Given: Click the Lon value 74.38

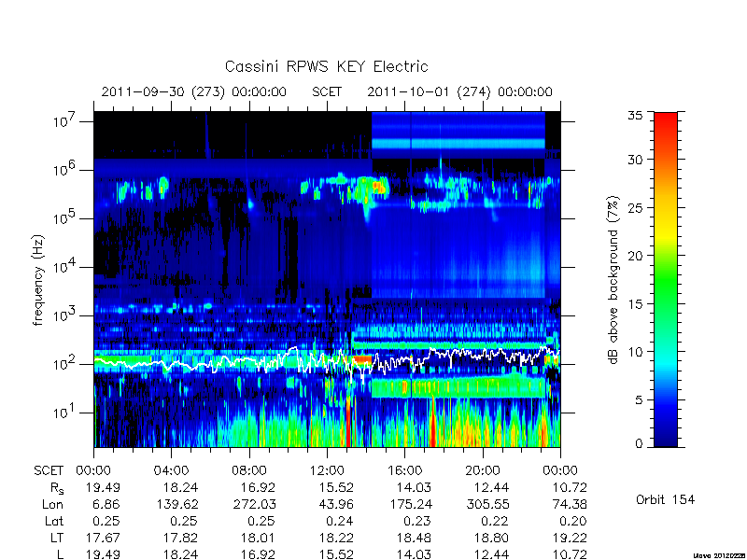Looking at the screenshot, I should (569, 504).
